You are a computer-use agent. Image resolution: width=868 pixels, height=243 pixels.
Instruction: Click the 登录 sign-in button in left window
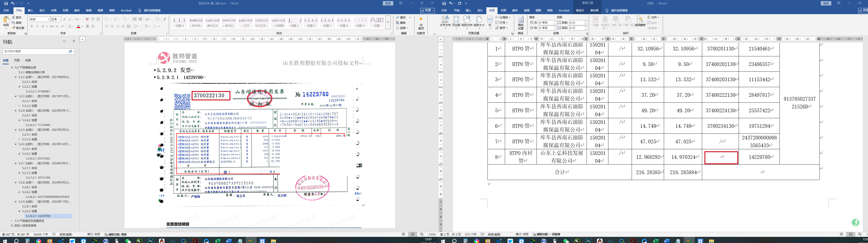point(388,3)
